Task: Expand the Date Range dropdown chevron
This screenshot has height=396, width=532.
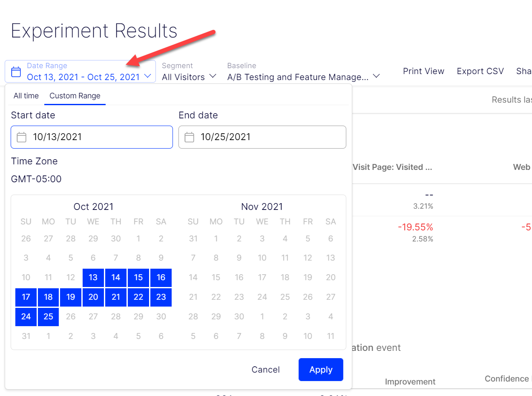Action: pos(148,77)
